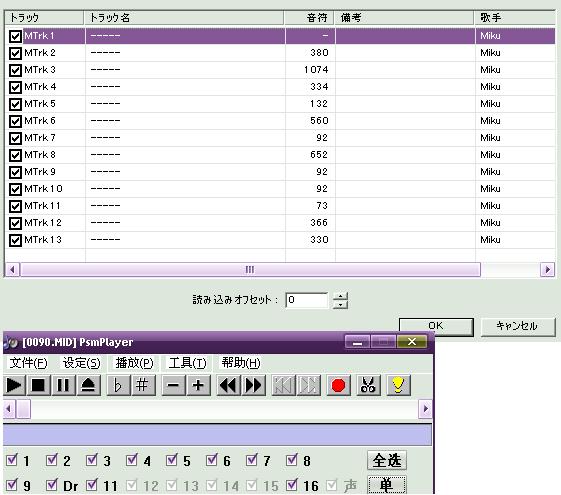Click the track list scroll-left arrow
Screen dimensions: 561x495
point(13,270)
